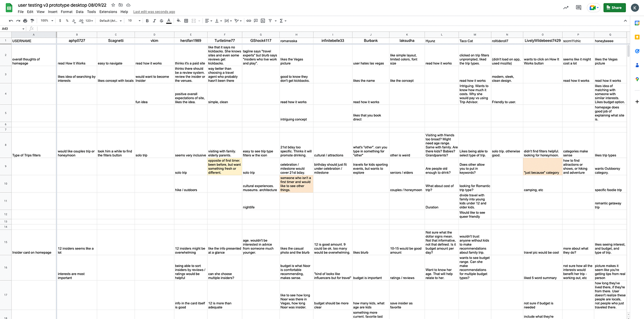The height and width of the screenshot is (319, 644).
Task: Star this spreadsheet document
Action: point(113,5)
